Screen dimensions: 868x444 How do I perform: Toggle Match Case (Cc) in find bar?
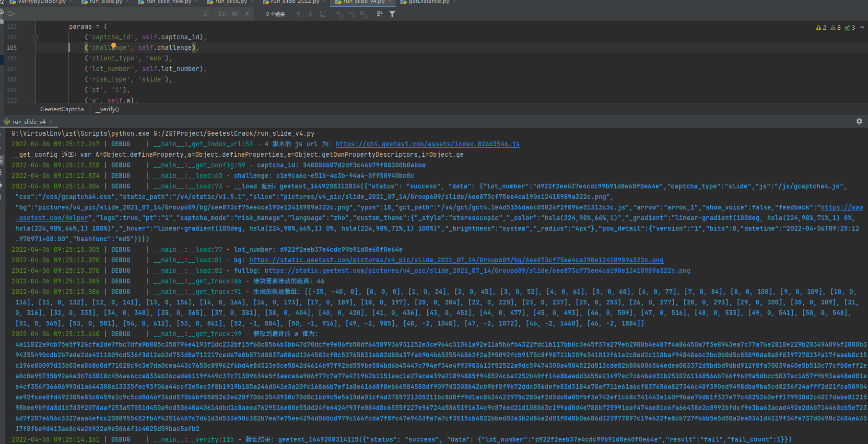point(222,14)
